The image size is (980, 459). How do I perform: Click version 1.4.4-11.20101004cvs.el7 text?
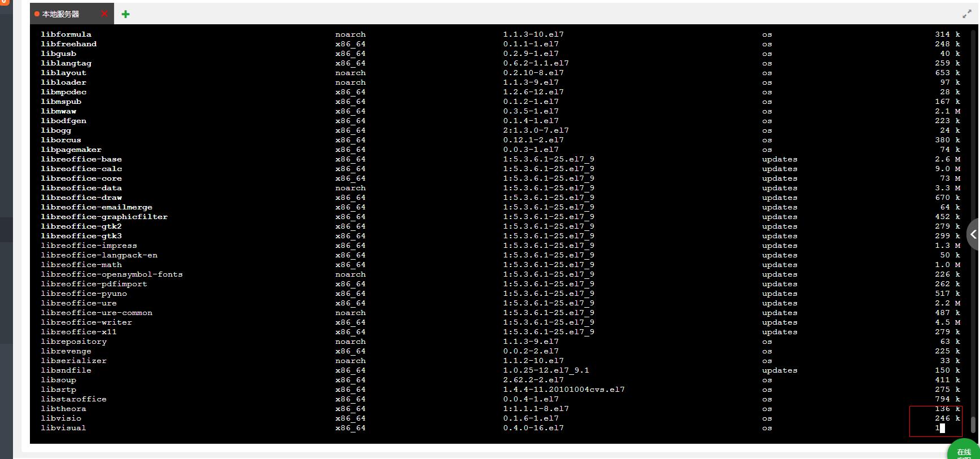pos(564,390)
